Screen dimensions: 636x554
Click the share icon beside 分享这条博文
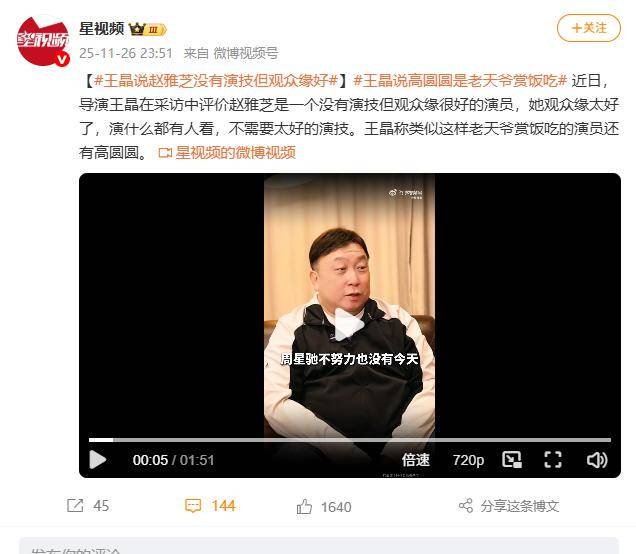click(466, 506)
